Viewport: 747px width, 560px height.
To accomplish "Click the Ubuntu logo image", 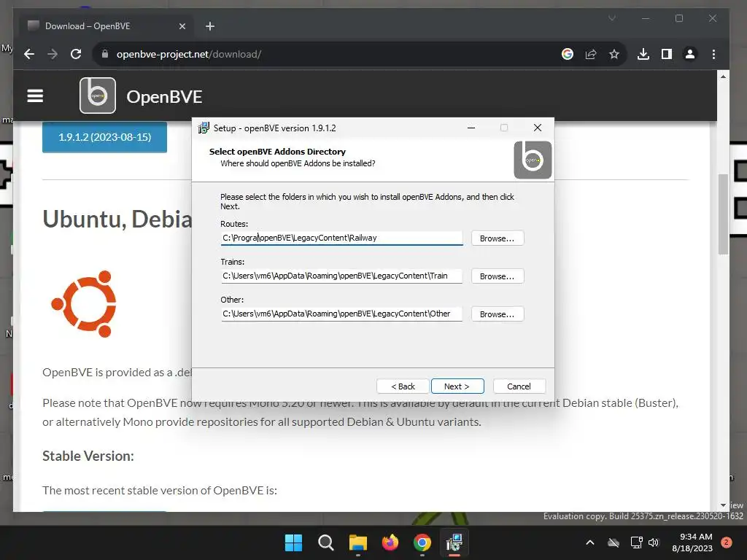I will point(84,304).
